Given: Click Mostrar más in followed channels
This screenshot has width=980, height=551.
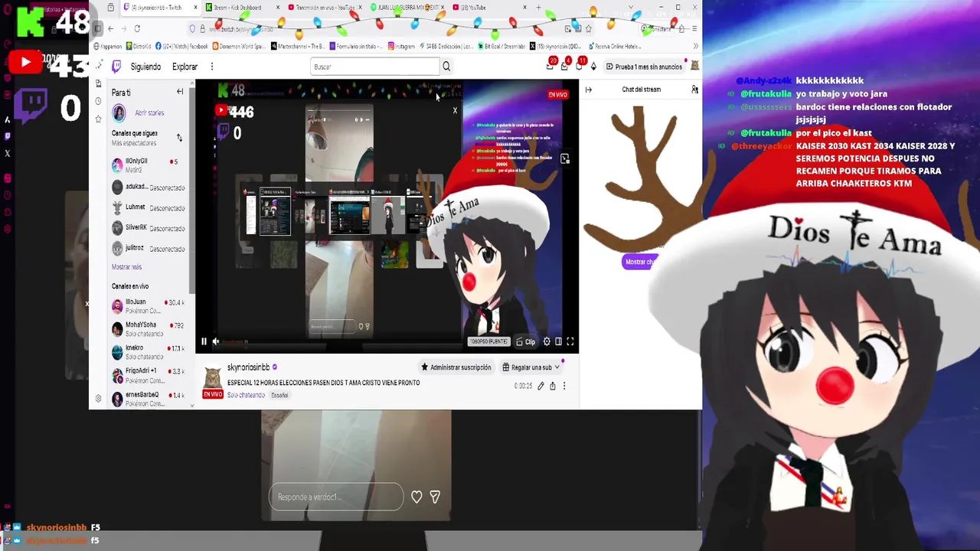Looking at the screenshot, I should [126, 267].
